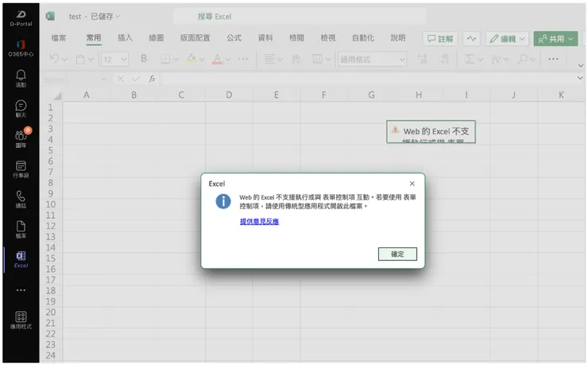This screenshot has height=365, width=588.
Task: Click the Paste clipboard icon
Action: tap(80, 60)
